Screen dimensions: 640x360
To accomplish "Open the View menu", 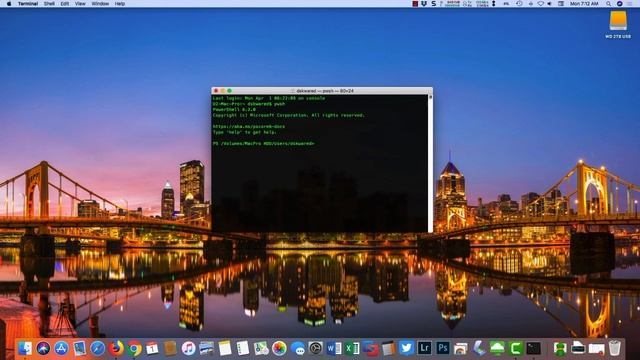I will (80, 4).
